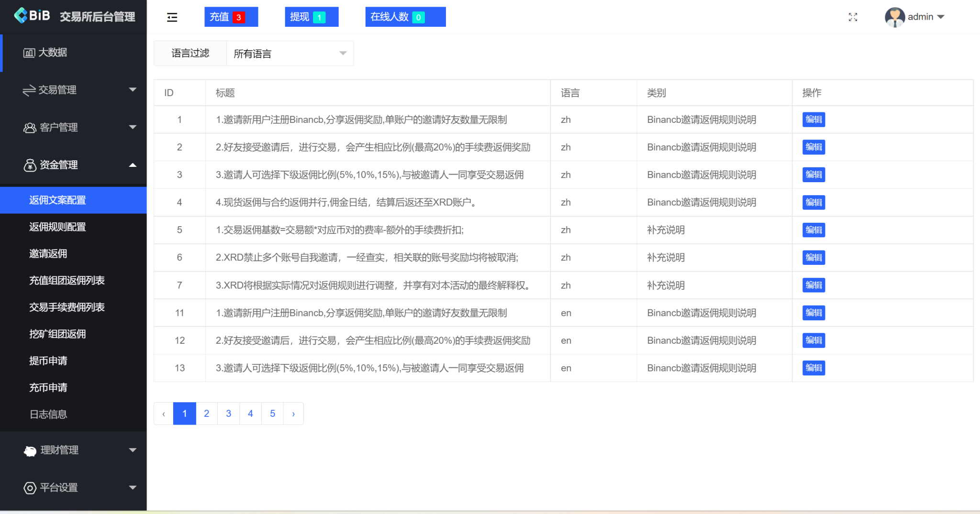
Task: Select the 返佣规则配置 menu item
Action: [x=57, y=227]
